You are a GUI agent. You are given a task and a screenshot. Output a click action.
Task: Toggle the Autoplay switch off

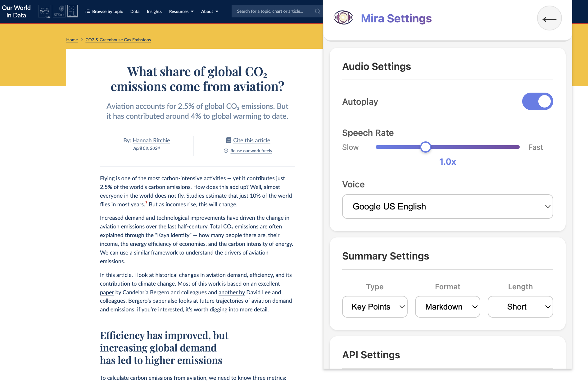tap(537, 101)
